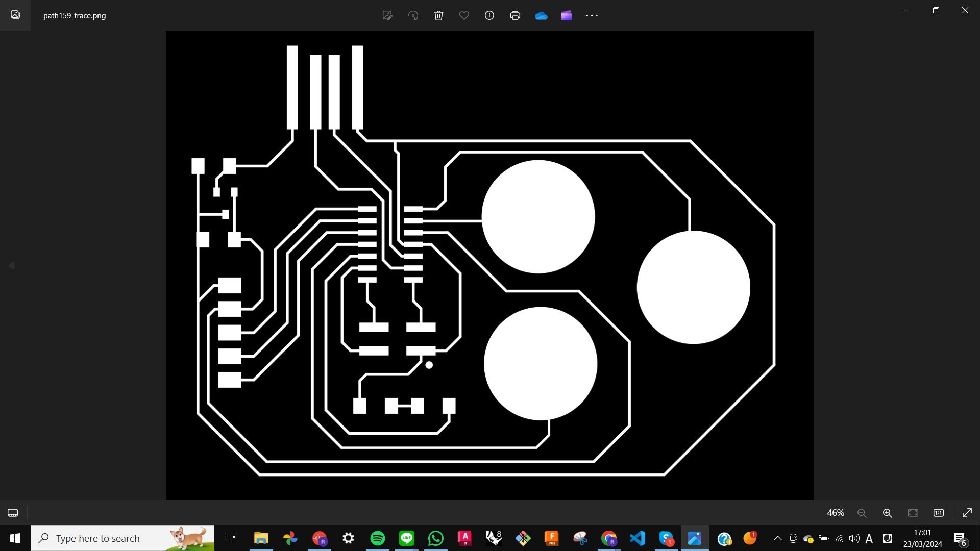980x551 pixels.
Task: Click the Meet Now tray icon
Action: click(x=793, y=538)
